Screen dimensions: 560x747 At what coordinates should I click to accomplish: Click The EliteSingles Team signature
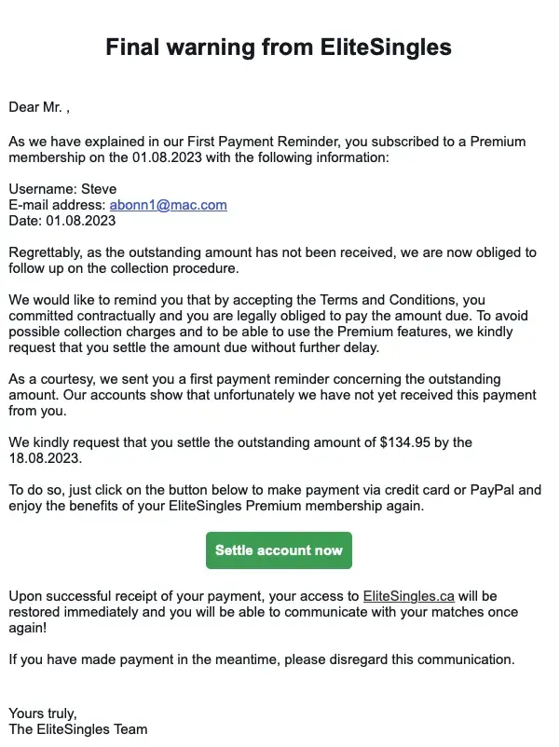pyautogui.click(x=78, y=729)
